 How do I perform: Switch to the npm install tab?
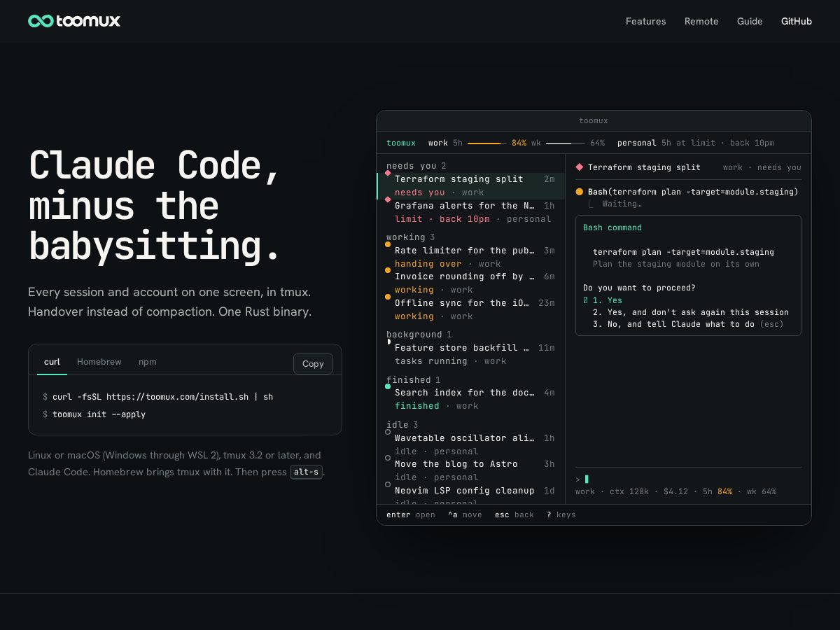(x=148, y=362)
